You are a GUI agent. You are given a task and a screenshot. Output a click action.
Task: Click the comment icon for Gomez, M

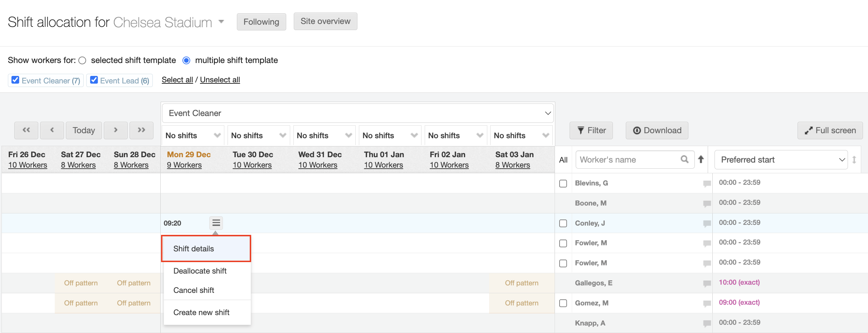coord(707,304)
